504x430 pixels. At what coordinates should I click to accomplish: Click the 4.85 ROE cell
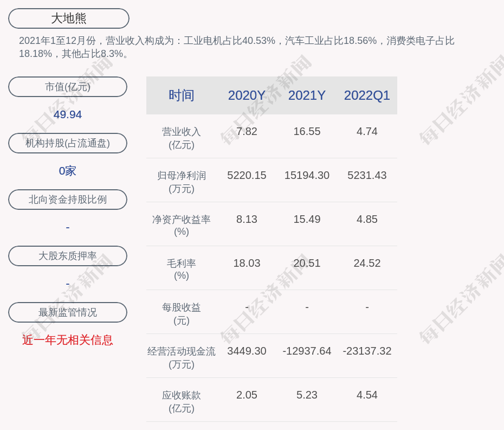click(367, 220)
